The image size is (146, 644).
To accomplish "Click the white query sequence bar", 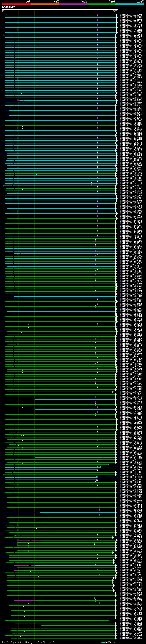I will point(60,9).
